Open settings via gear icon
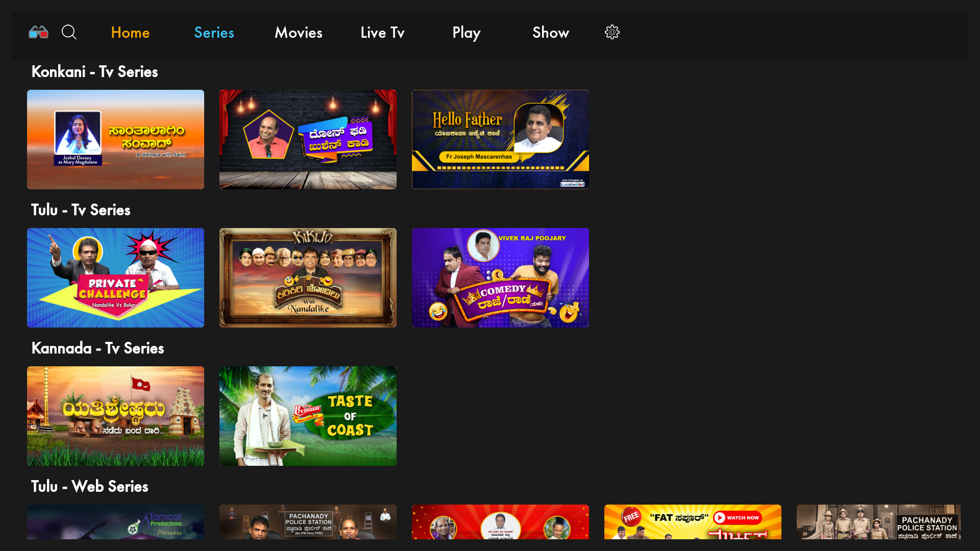The height and width of the screenshot is (551, 980). (x=612, y=32)
